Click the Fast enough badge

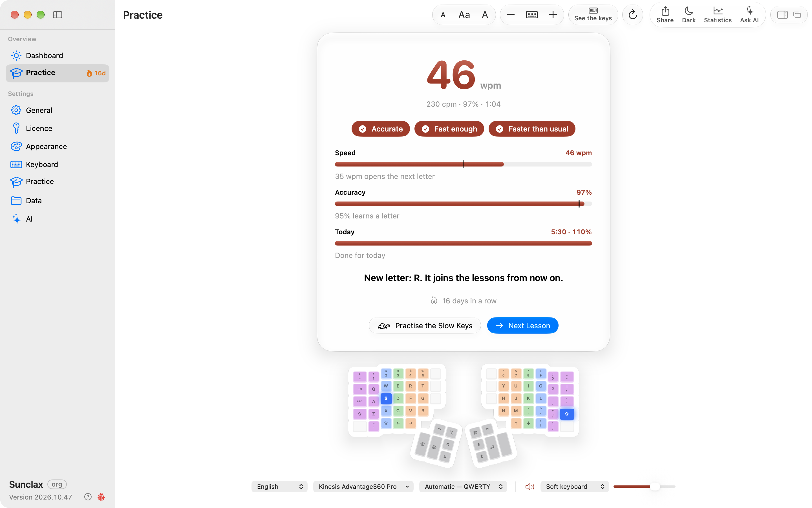pyautogui.click(x=449, y=129)
